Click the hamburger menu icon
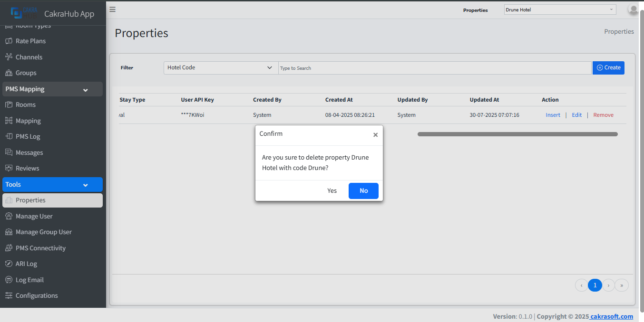Image resolution: width=644 pixels, height=322 pixels. coord(112,9)
